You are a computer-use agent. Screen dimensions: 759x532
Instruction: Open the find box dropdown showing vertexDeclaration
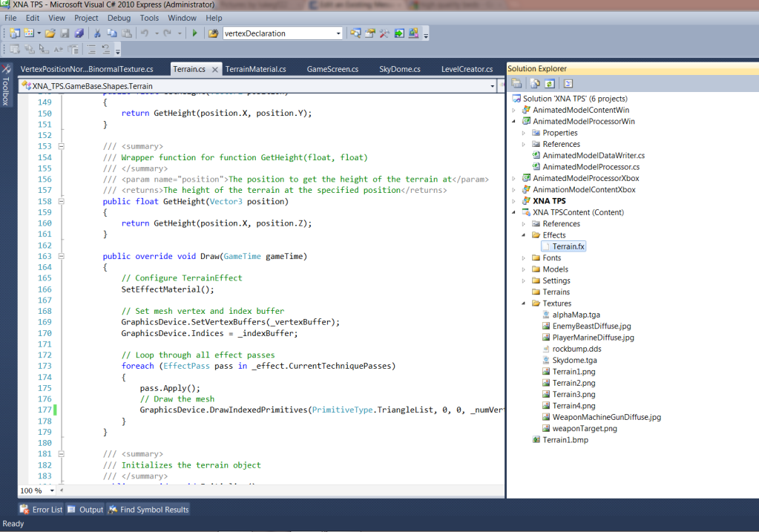pyautogui.click(x=338, y=33)
